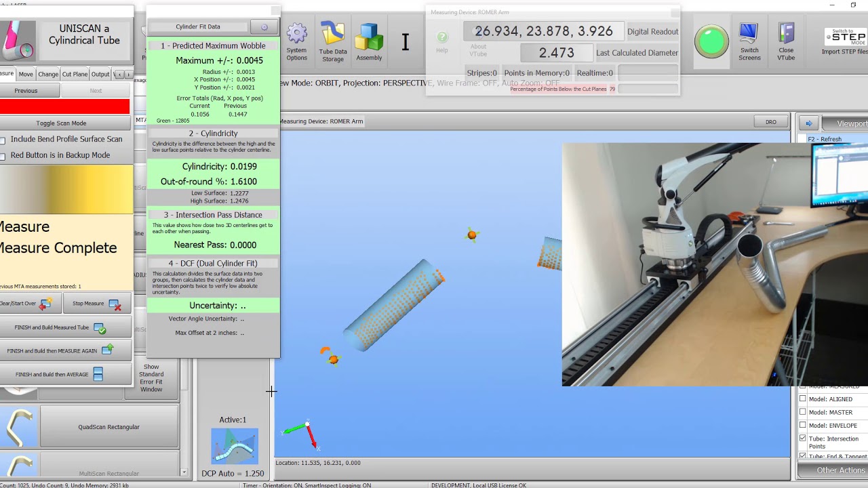Click the Location coordinates status text
Viewport: 868px width, 488px height.
point(318,463)
